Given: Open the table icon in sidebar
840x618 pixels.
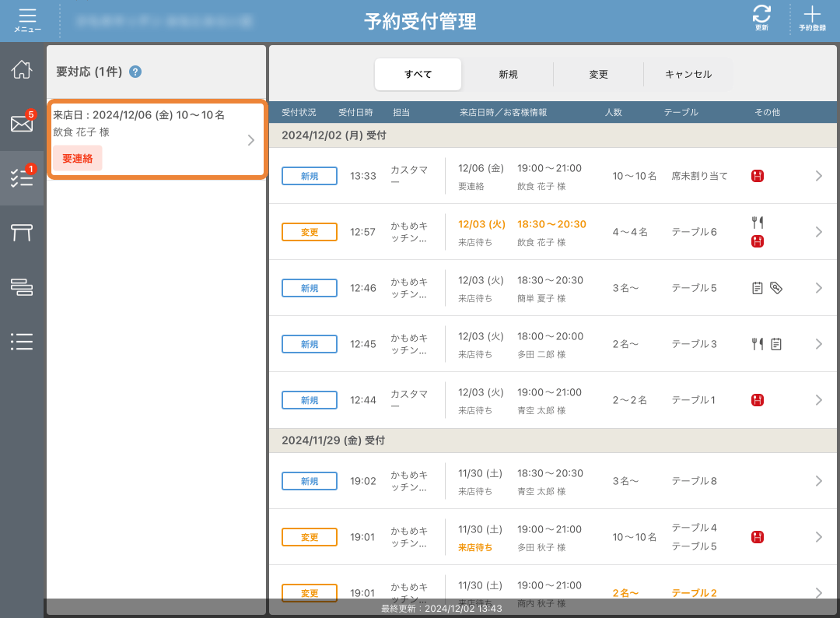Looking at the screenshot, I should [x=22, y=233].
